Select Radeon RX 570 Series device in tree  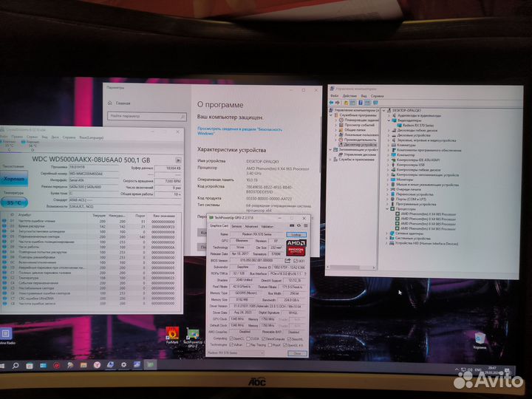pos(415,125)
